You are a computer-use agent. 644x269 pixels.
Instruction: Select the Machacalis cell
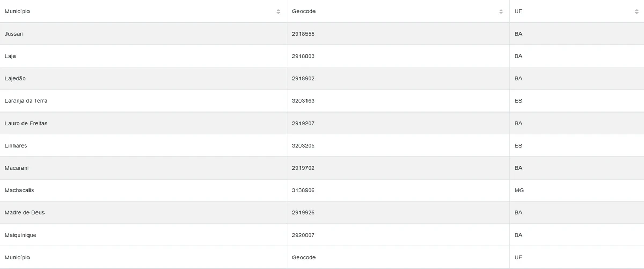[19, 190]
